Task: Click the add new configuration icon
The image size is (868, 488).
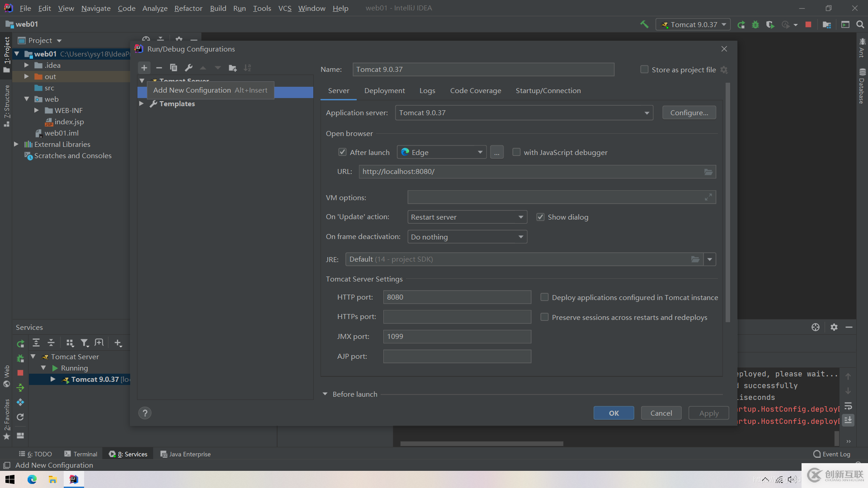Action: pos(144,67)
